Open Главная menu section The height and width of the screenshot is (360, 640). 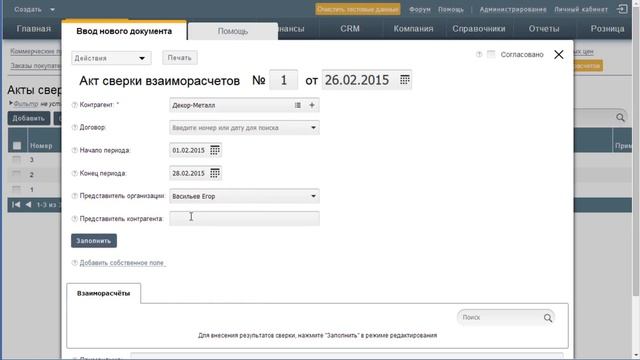click(x=33, y=29)
